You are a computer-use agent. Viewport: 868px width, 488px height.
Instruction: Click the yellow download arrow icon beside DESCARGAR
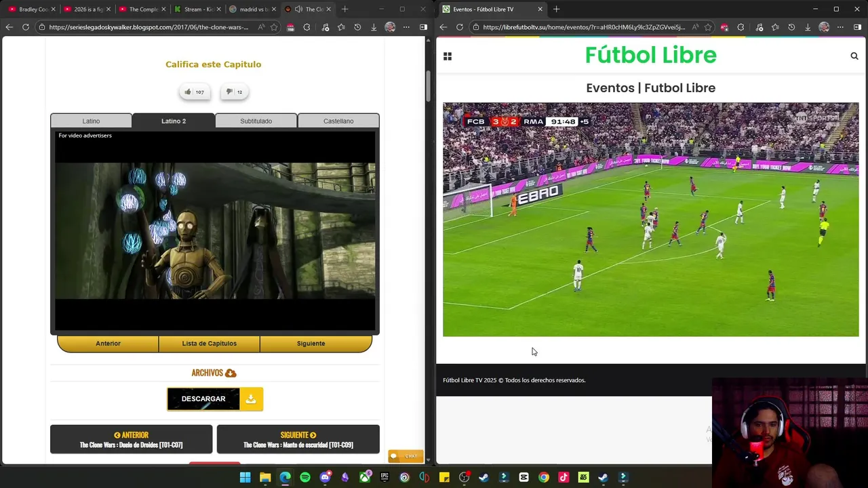251,399
